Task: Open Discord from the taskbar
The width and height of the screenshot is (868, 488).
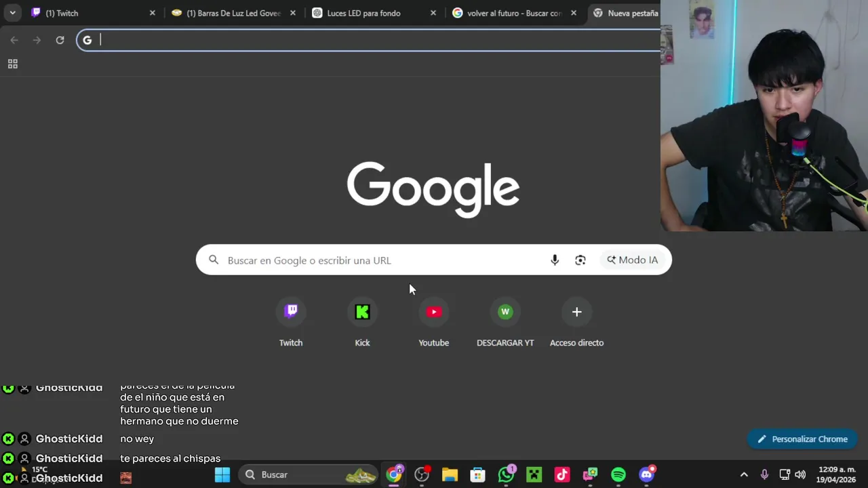Action: (647, 474)
